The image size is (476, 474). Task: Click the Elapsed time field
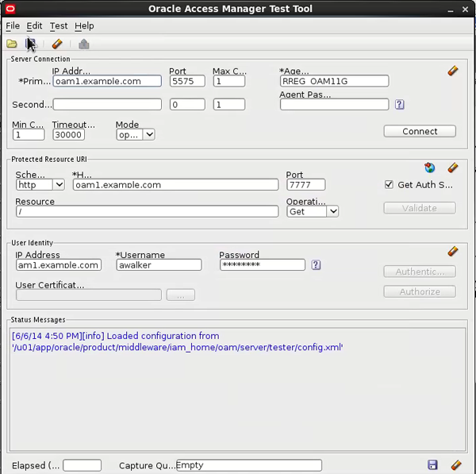(82, 465)
